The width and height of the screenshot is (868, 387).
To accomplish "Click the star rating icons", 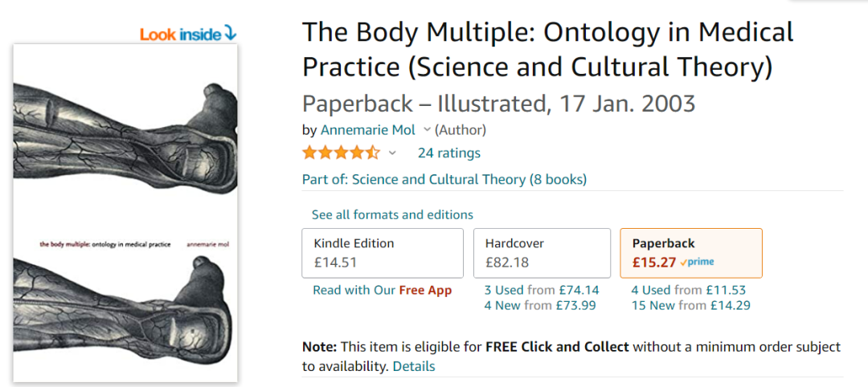I will tap(341, 153).
